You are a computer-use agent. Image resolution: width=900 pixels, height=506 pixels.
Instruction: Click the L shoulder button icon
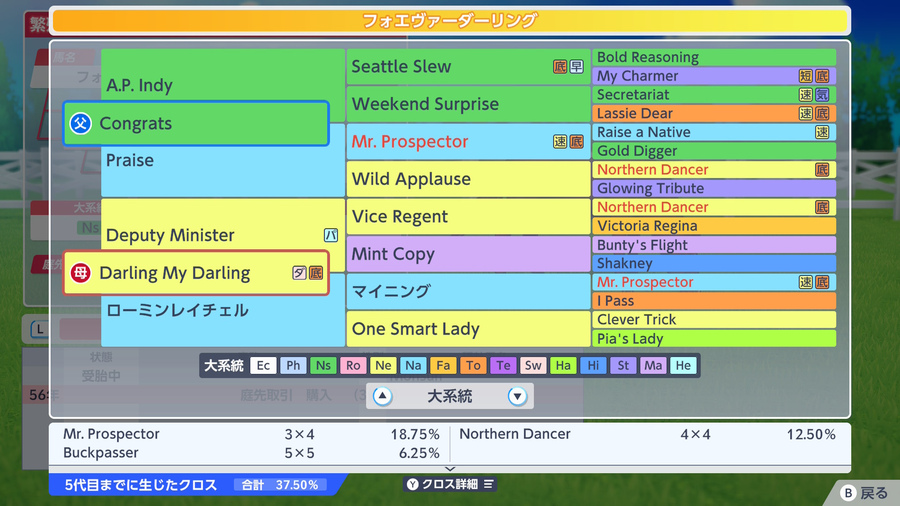(40, 329)
